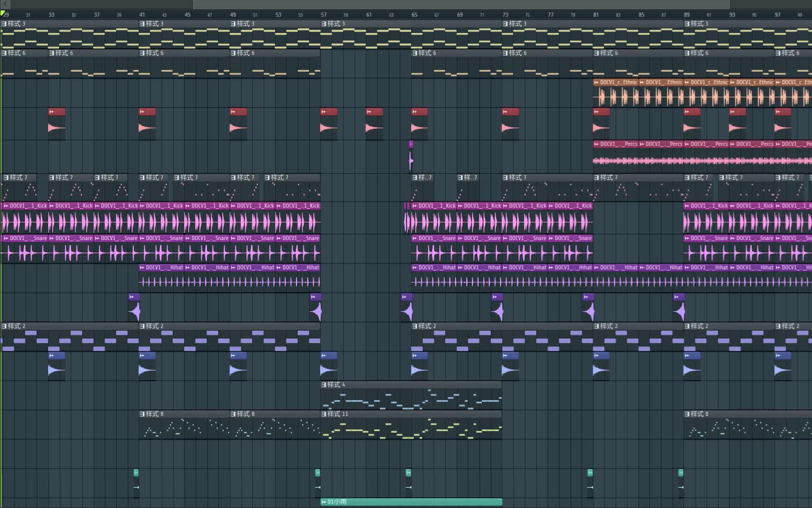Screen dimensions: 812x508
Task: Select the DOCV1 Kick clip at bar 93
Action: coord(751,218)
